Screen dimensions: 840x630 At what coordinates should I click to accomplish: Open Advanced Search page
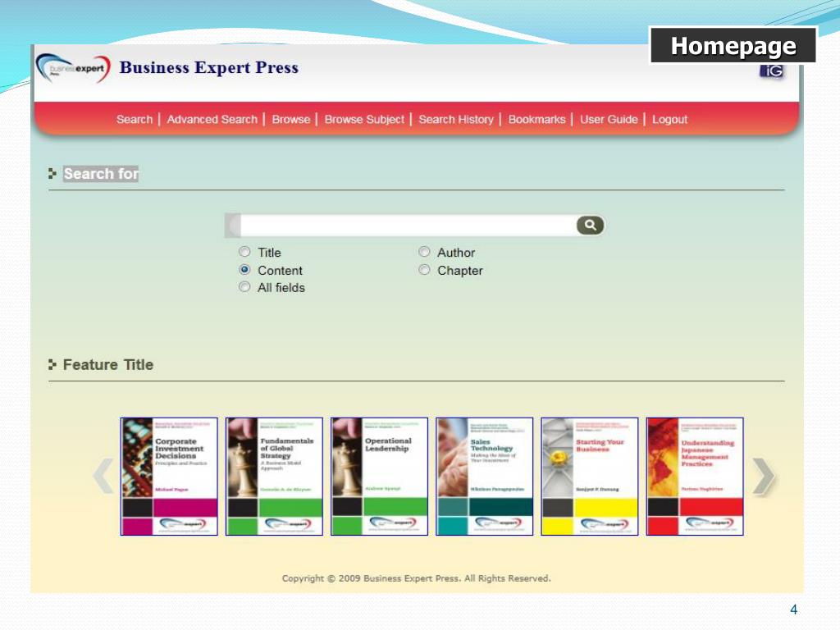tap(212, 120)
